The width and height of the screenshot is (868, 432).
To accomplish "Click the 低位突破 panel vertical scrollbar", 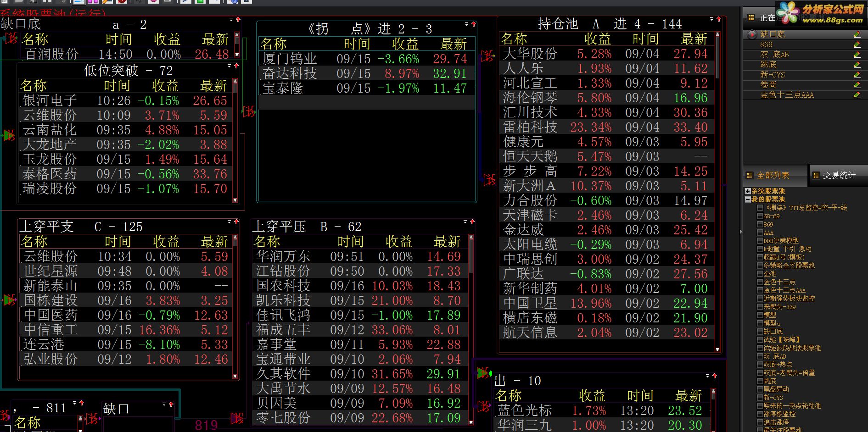I will pos(235,140).
